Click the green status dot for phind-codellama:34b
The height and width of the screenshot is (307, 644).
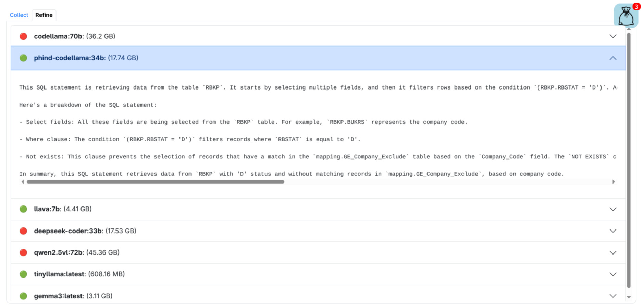pos(23,58)
